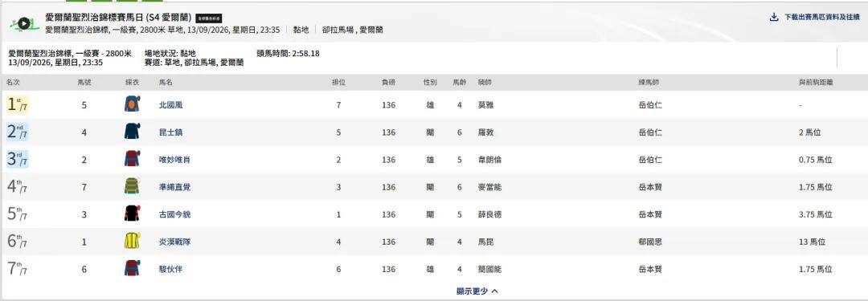Click the 0.75 馬位 margin value
868x301 pixels.
(x=816, y=160)
